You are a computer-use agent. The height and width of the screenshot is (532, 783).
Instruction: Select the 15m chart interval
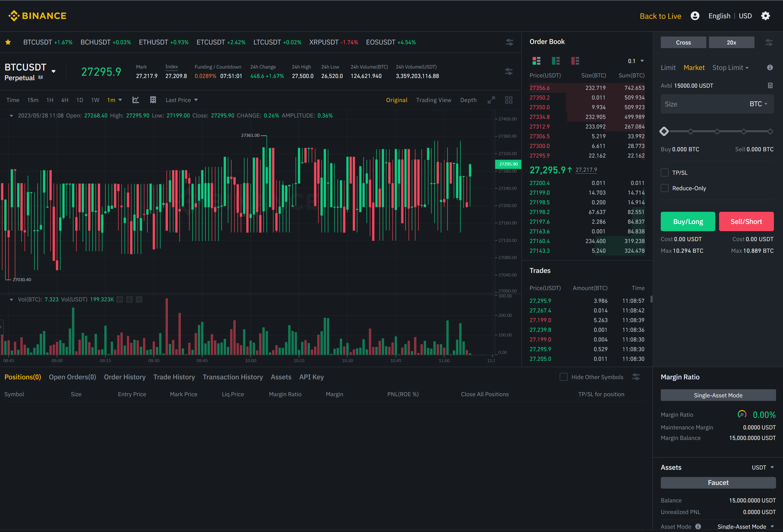[x=33, y=100]
